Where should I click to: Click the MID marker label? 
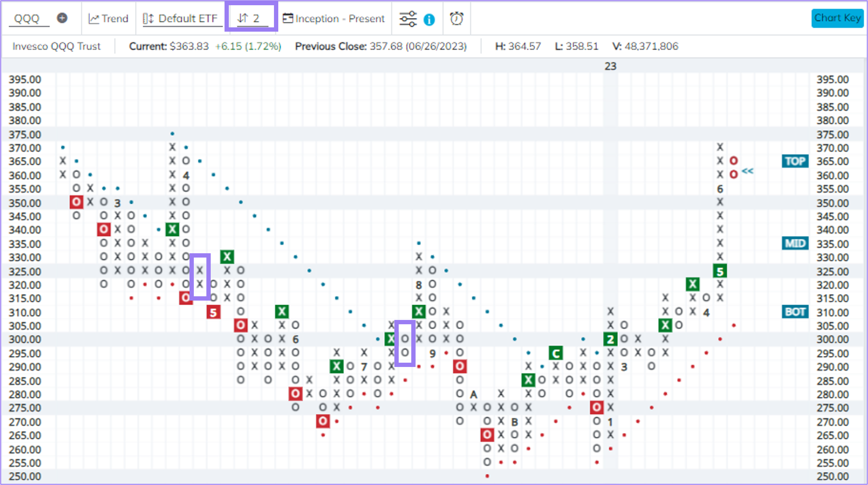(795, 243)
